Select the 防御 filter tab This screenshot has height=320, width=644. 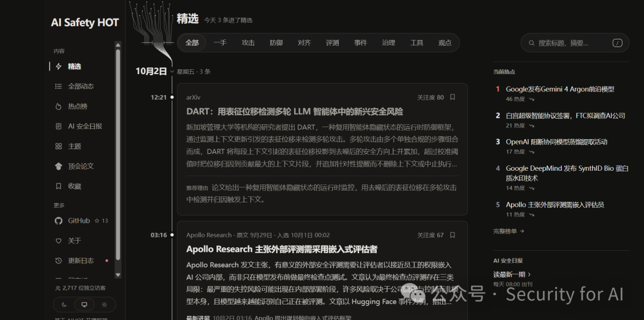click(x=276, y=43)
